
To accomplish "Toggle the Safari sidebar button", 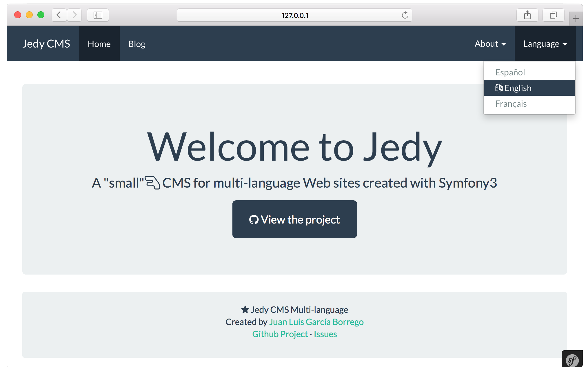I will pyautogui.click(x=98, y=15).
